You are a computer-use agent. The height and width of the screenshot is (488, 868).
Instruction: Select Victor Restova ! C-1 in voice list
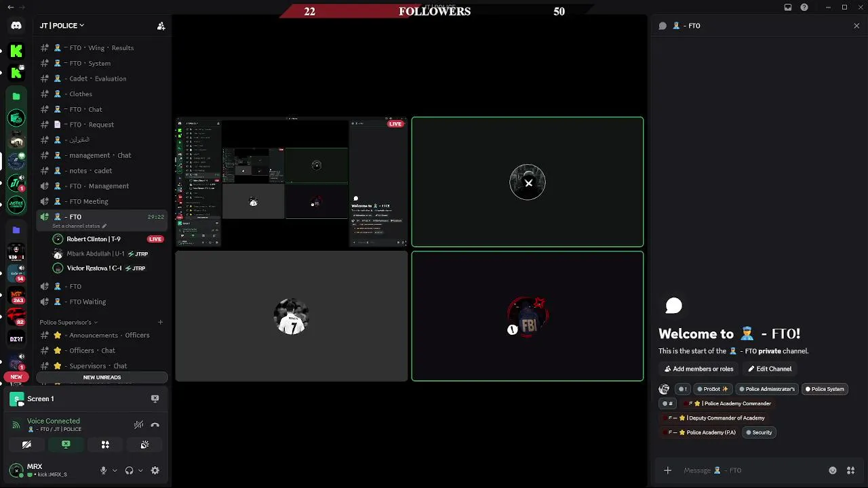pos(108,268)
